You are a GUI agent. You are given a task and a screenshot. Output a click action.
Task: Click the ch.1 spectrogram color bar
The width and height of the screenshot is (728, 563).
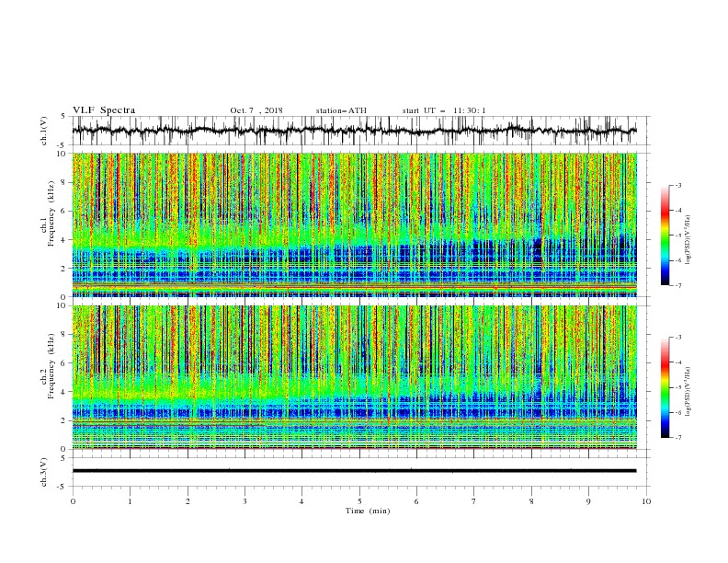pyautogui.click(x=665, y=235)
